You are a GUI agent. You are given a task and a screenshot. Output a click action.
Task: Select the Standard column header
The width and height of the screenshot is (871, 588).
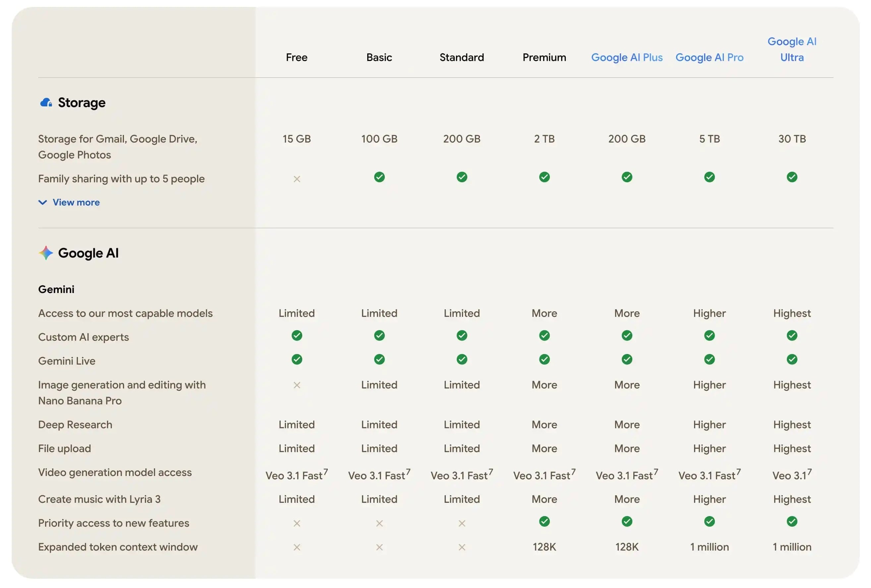point(462,57)
